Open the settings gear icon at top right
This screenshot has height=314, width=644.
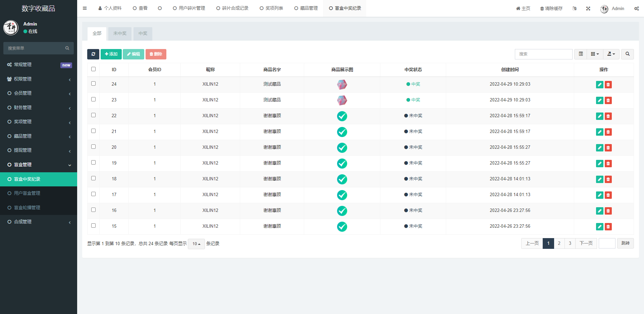pos(636,8)
